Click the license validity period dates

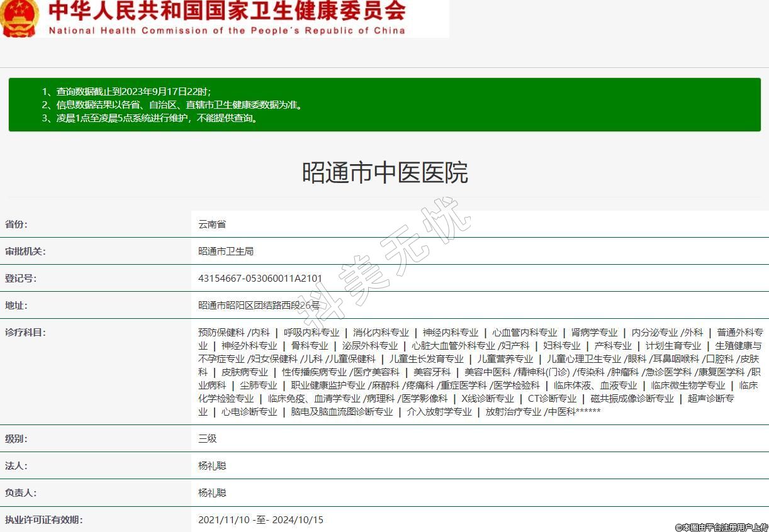(261, 519)
